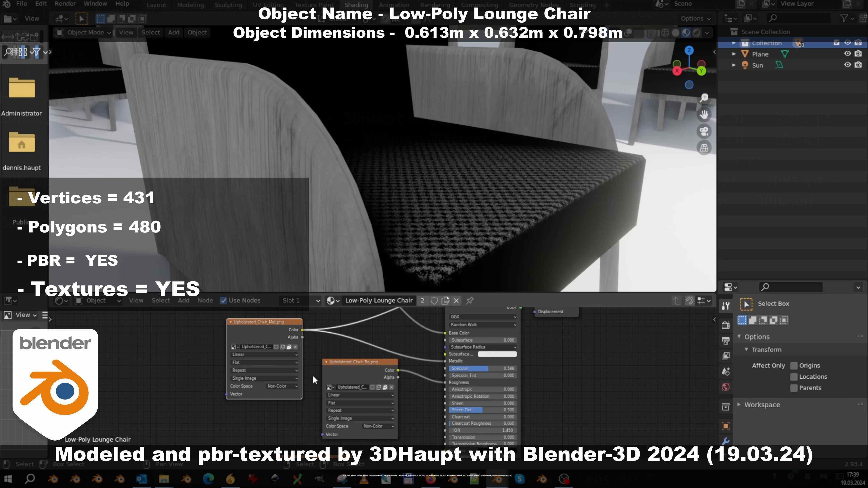
Task: Expand the Plane outliner row
Action: [x=734, y=54]
